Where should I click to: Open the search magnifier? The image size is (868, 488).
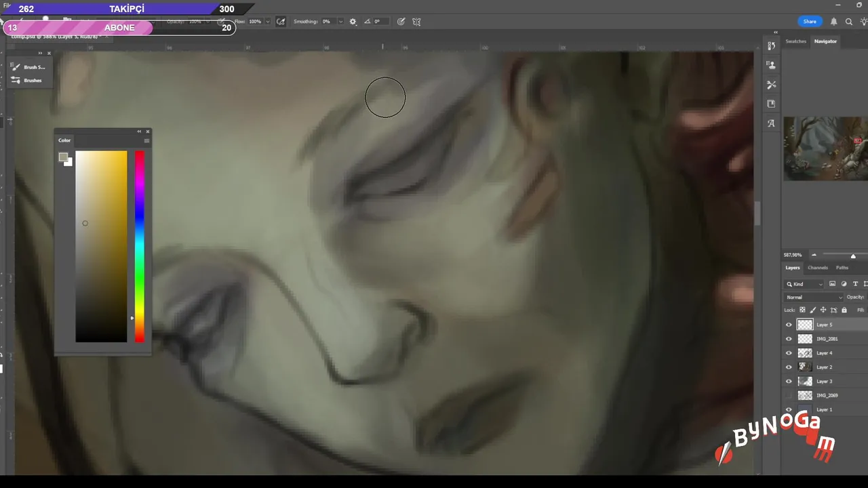848,22
